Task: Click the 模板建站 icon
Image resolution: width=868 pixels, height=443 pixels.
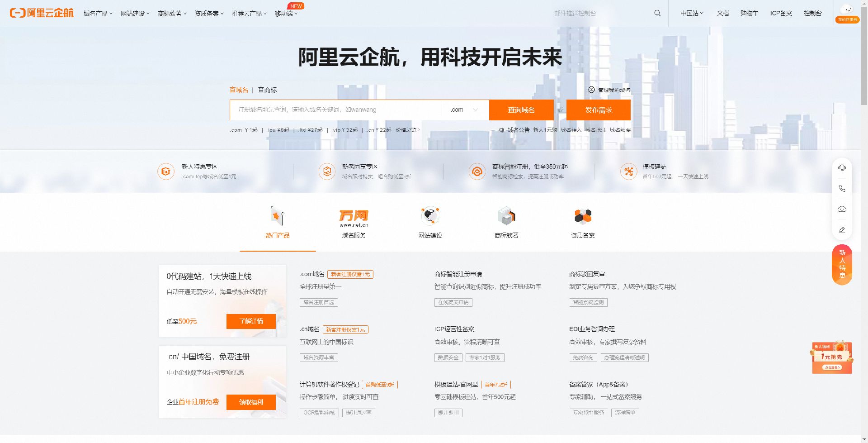Action: click(x=628, y=171)
